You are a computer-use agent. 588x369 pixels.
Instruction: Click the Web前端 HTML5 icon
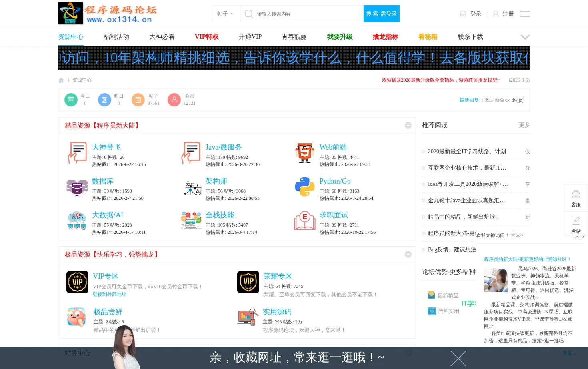click(305, 153)
